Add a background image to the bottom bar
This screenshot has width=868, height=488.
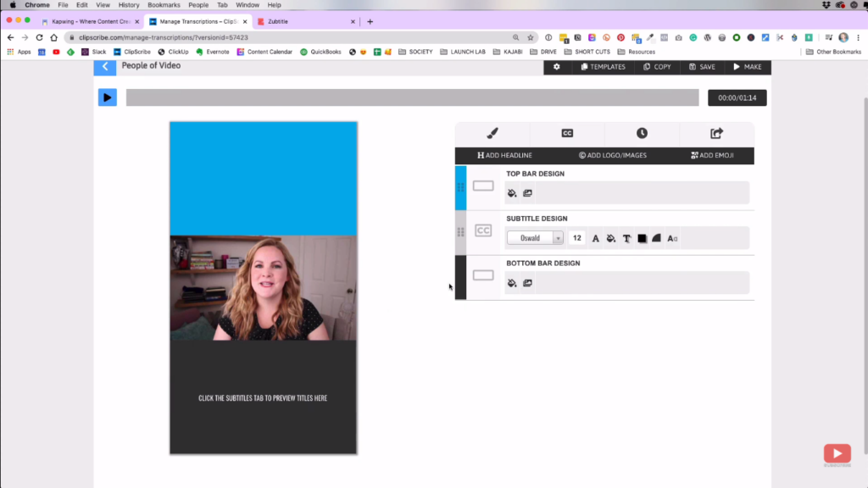(527, 283)
